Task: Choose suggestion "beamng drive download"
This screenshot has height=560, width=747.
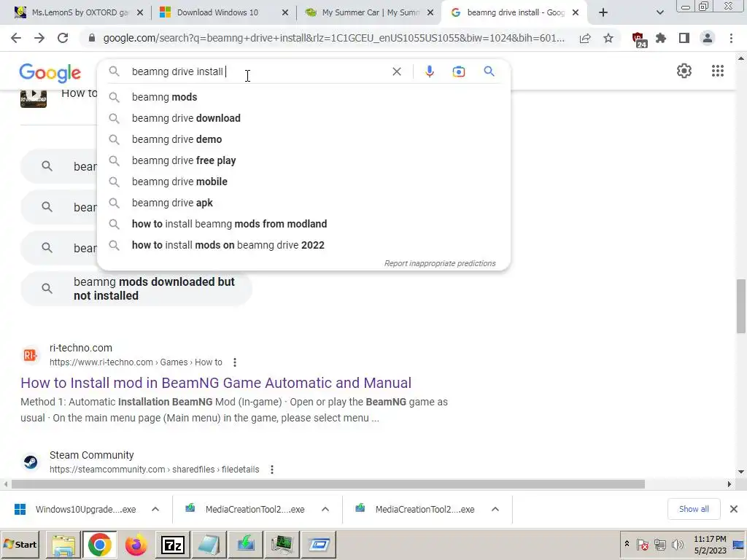Action: (303, 118)
